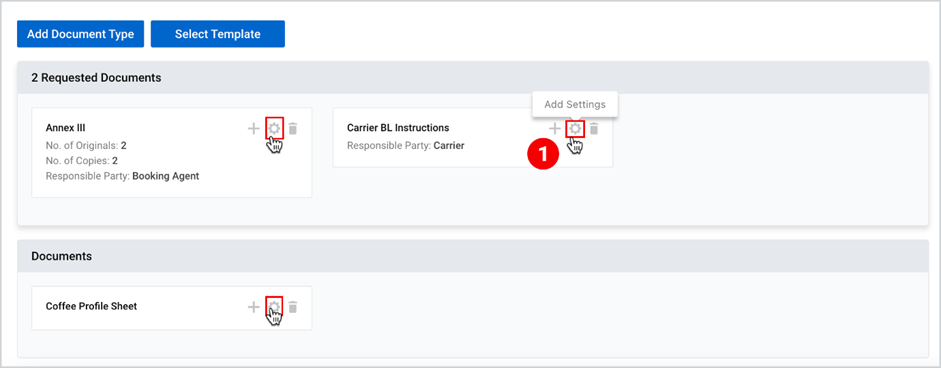Image resolution: width=941 pixels, height=368 pixels.
Task: Open settings gear for Carrier BL Instructions
Action: click(576, 128)
